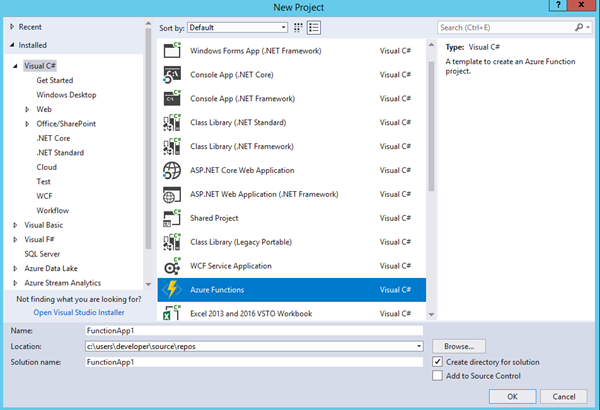This screenshot has height=410, width=600.
Task: Click the Cancel button
Action: (564, 397)
